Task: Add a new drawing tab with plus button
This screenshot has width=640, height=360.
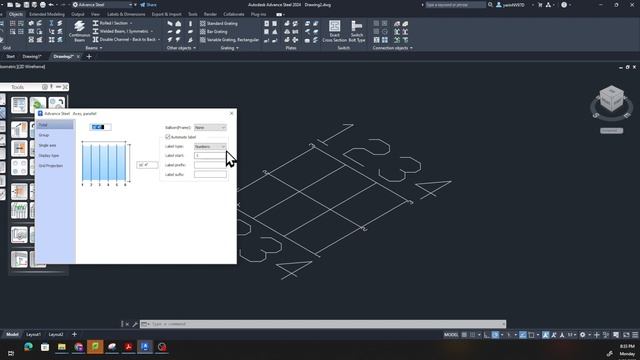Action: 89,57
